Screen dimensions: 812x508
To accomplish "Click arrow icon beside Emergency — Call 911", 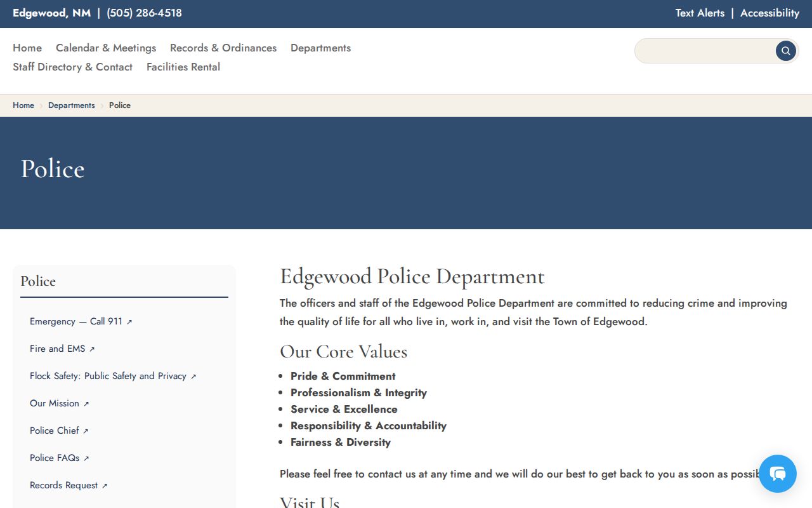I will [129, 322].
